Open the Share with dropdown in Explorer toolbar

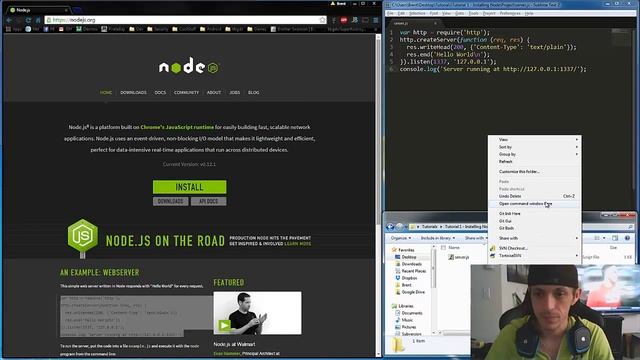(476, 238)
